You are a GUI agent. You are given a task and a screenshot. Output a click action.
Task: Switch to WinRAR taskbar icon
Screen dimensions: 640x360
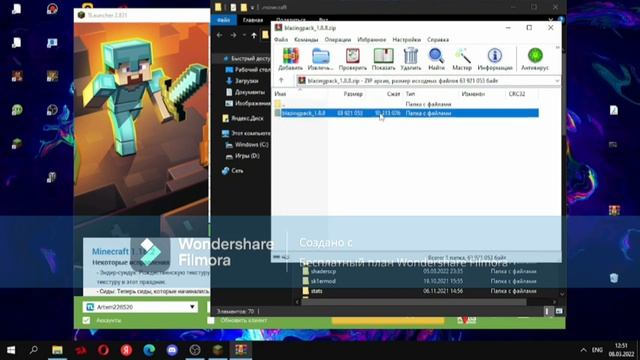click(241, 350)
